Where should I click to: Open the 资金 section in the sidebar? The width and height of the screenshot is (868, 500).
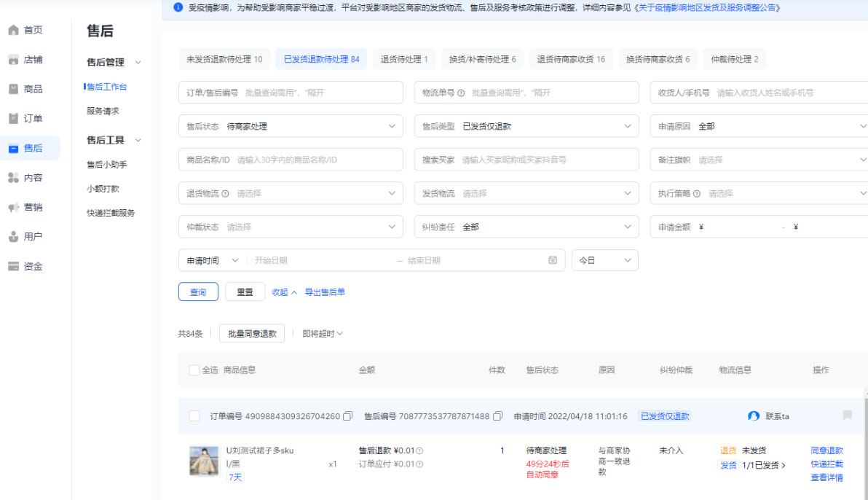pos(29,266)
